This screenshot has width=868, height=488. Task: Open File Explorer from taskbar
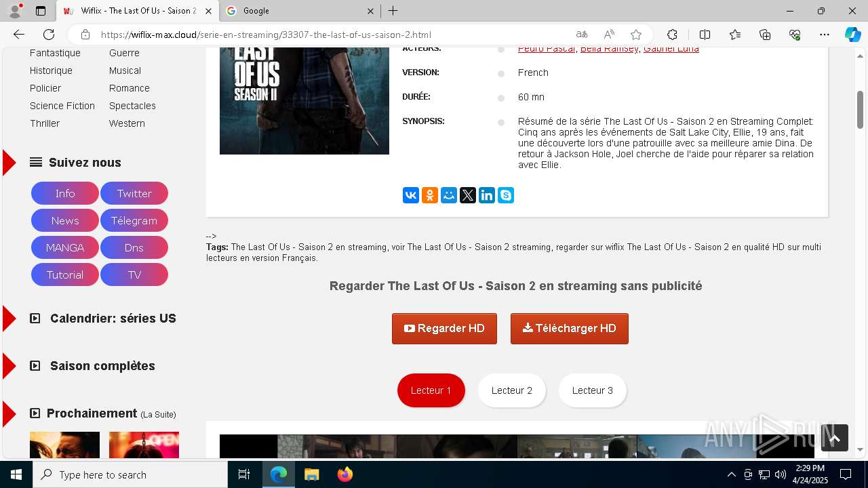coord(311,474)
